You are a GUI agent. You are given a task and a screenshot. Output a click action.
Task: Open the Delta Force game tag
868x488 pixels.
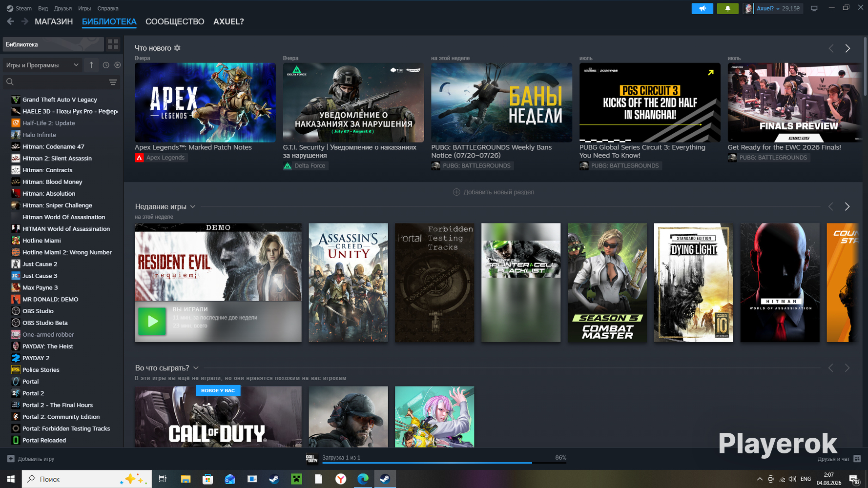point(306,166)
